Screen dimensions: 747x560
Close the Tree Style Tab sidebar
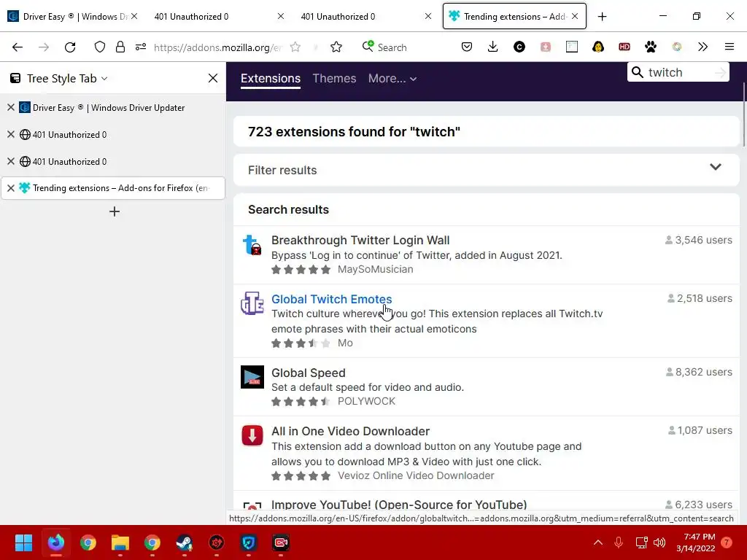coord(213,78)
